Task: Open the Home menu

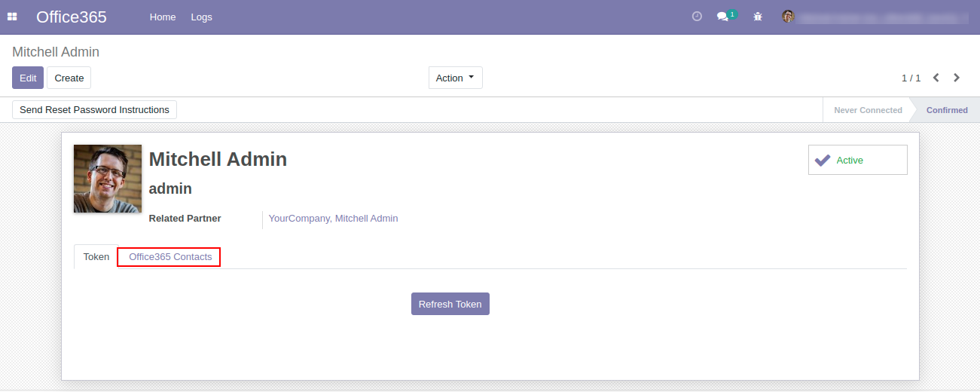Action: 163,17
